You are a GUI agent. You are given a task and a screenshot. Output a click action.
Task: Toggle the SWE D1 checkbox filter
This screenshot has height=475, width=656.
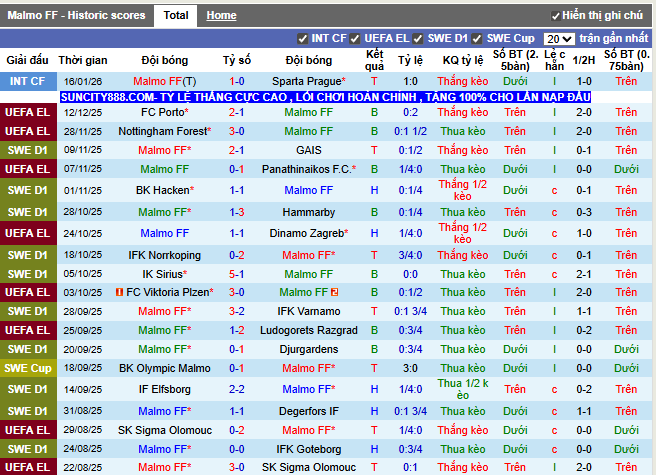[418, 39]
